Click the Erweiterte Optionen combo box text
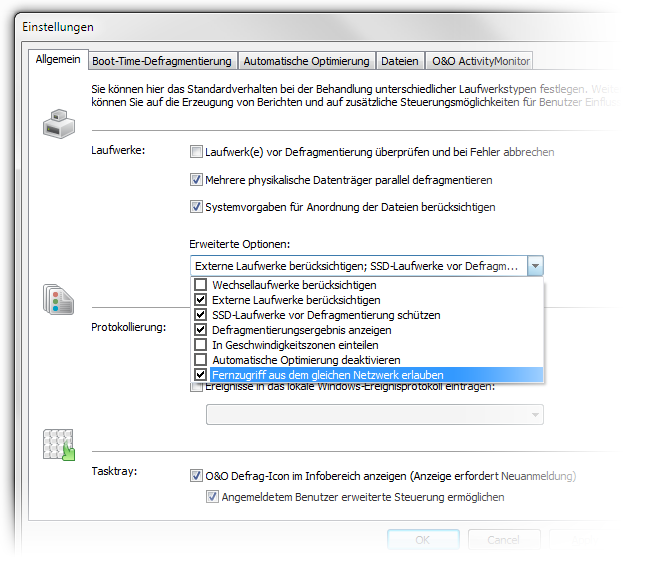 [x=356, y=266]
